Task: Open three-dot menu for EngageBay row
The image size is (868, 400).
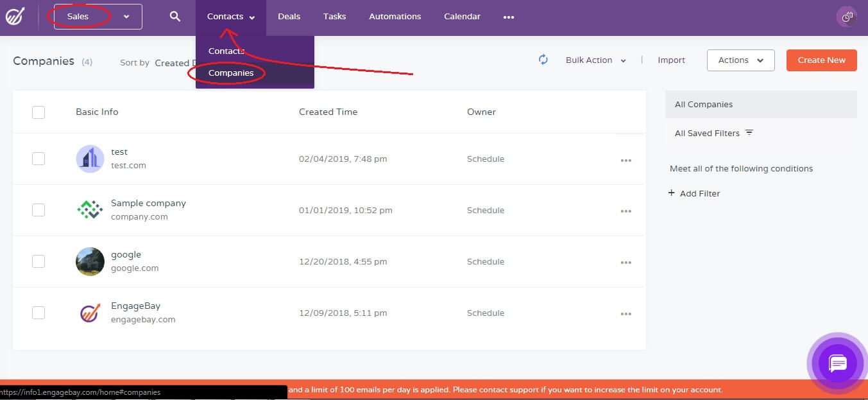Action: (x=625, y=314)
